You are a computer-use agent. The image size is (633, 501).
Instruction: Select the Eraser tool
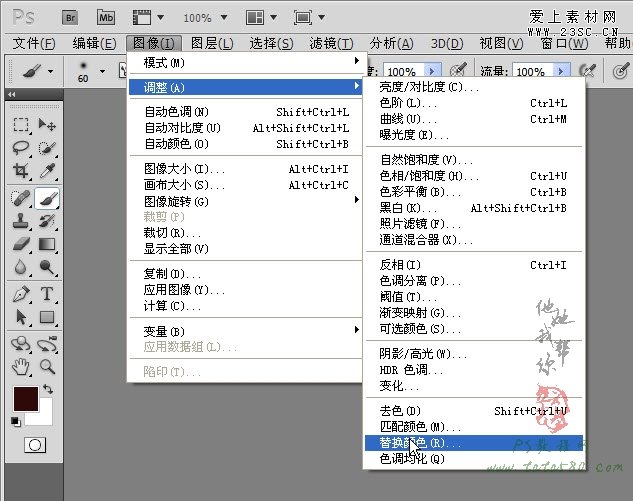[21, 244]
